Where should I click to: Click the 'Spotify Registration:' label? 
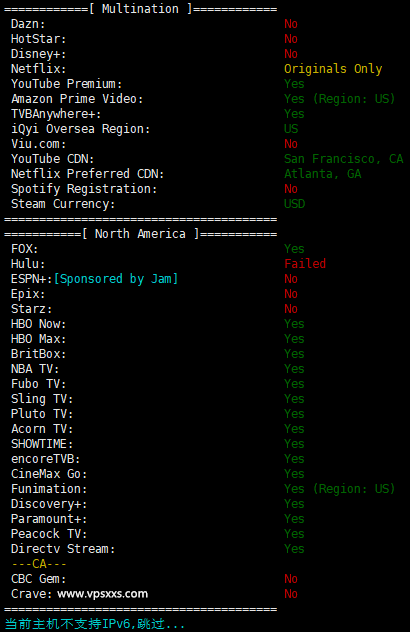coord(84,189)
